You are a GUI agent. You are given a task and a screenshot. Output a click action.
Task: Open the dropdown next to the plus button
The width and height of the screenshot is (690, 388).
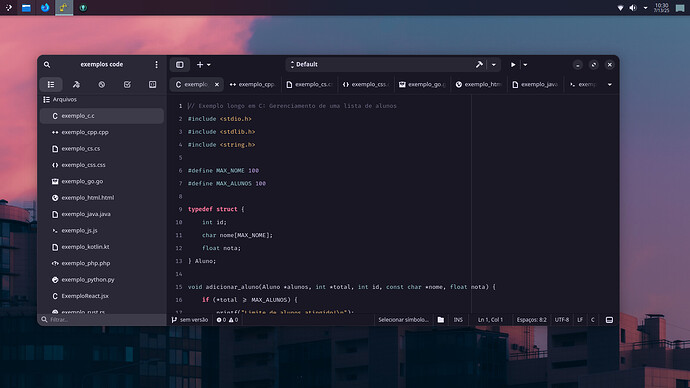[209, 65]
